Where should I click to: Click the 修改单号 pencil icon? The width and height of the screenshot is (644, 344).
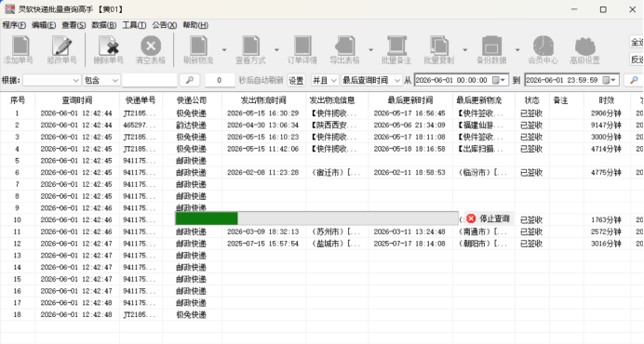61,46
